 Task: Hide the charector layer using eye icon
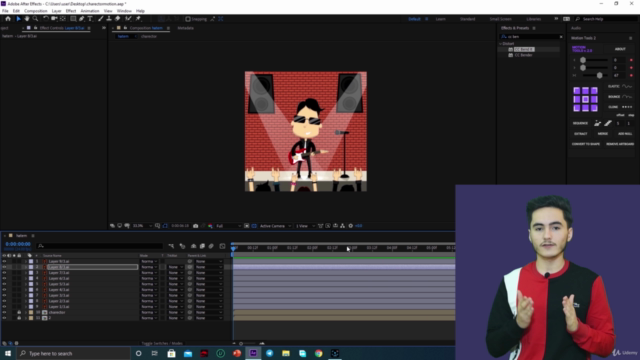point(4,312)
